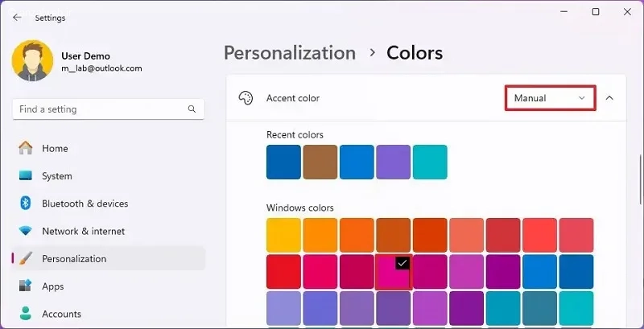Select the rust brown Windows color, top row

click(x=393, y=235)
